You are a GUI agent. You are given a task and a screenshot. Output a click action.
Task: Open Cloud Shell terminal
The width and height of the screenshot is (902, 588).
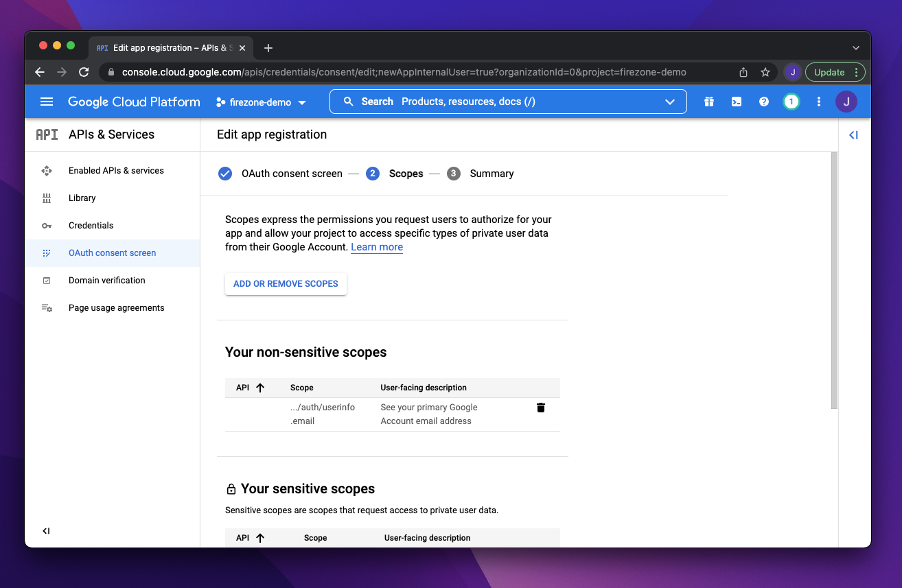tap(736, 101)
